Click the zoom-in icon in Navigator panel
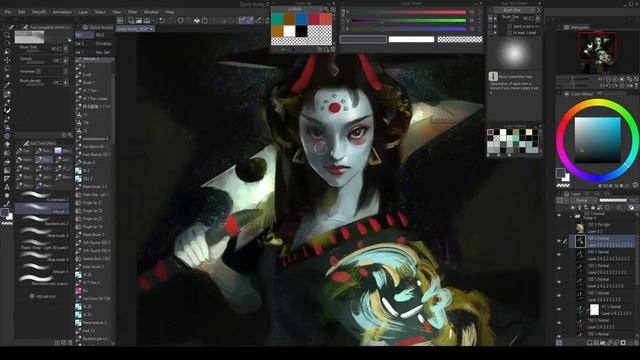 (x=615, y=79)
